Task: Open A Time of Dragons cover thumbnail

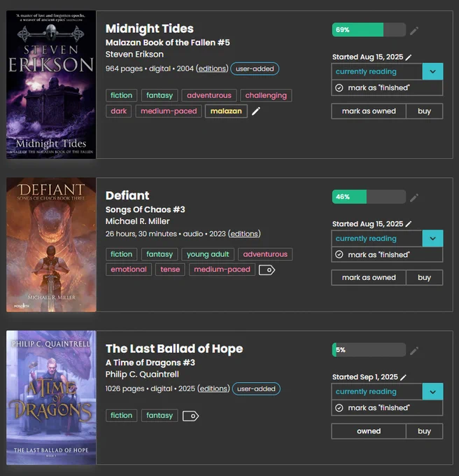Action: point(51,398)
